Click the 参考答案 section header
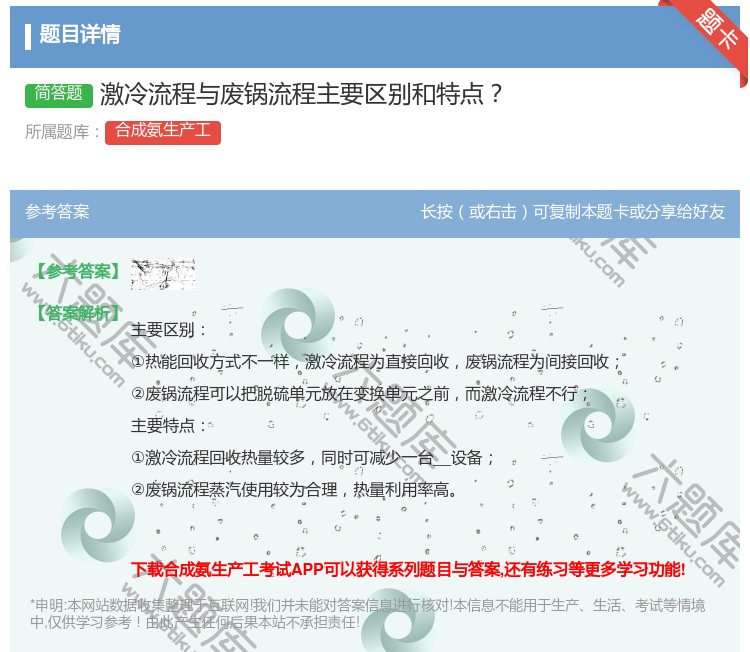Screen dimensions: 750x652 pyautogui.click(x=57, y=212)
